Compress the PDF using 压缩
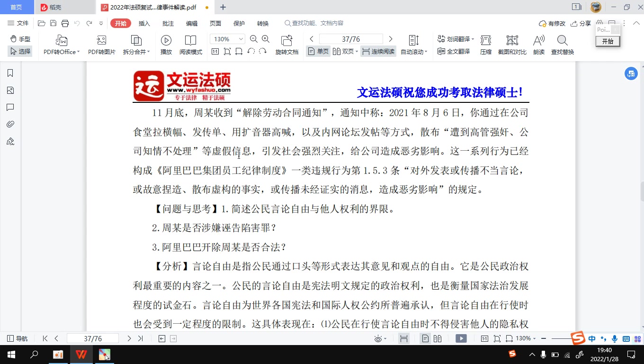Image resolution: width=644 pixels, height=364 pixels. pos(485,45)
